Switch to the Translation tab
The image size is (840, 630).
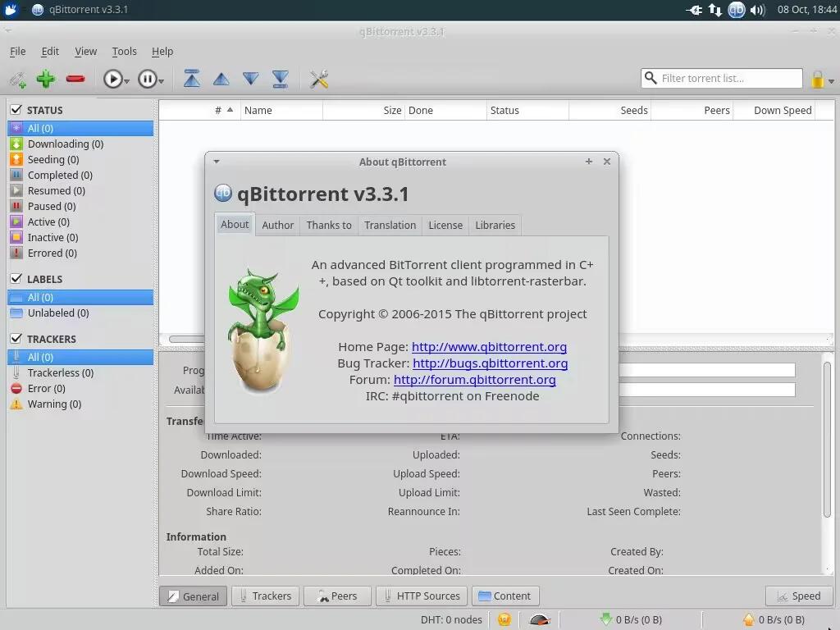(x=390, y=225)
